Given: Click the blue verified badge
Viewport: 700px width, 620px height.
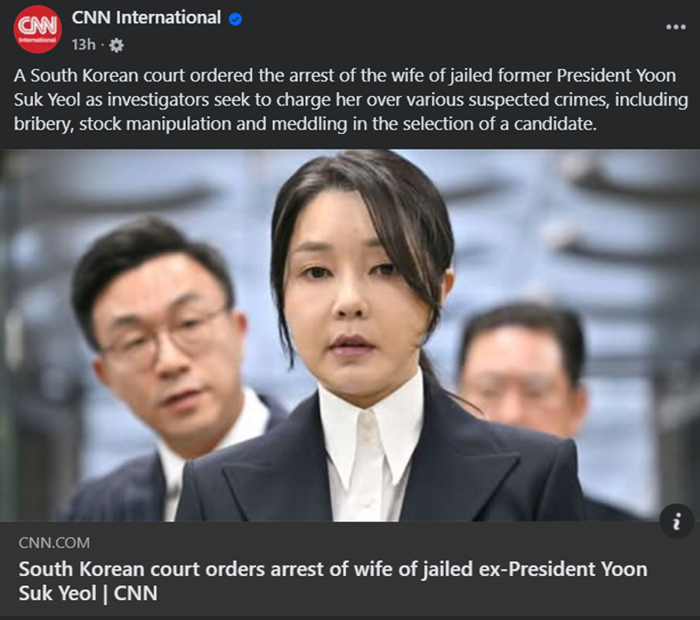Looking at the screenshot, I should click(235, 19).
